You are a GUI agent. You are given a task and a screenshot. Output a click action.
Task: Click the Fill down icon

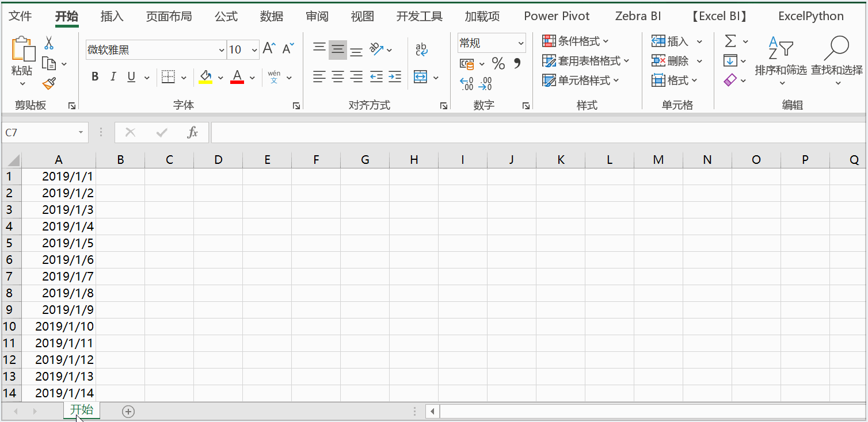point(730,60)
